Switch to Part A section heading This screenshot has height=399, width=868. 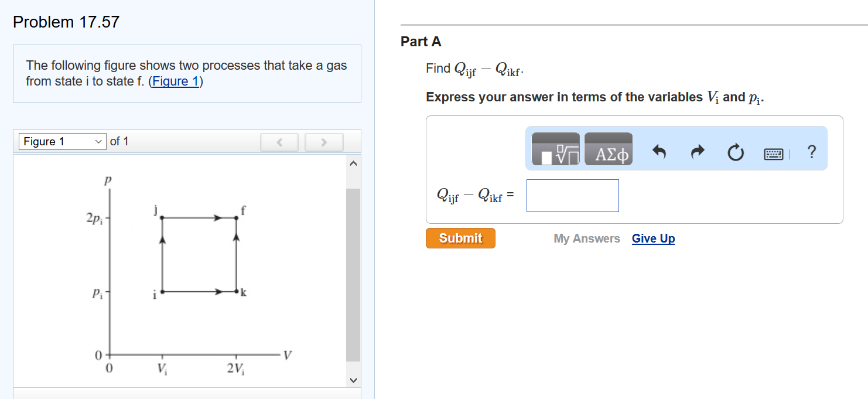click(x=421, y=42)
